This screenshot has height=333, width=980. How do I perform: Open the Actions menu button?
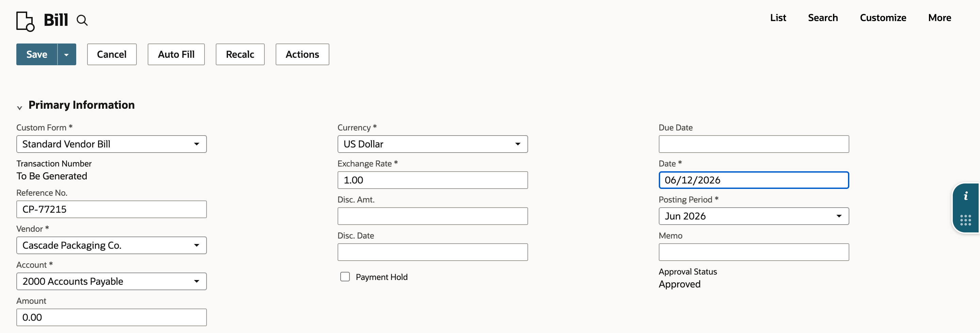[302, 54]
